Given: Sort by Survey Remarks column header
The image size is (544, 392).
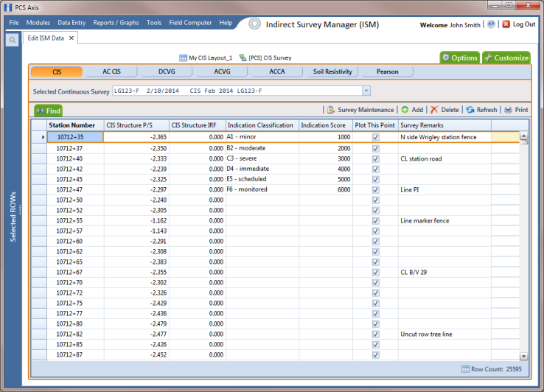Looking at the screenshot, I should pos(444,125).
